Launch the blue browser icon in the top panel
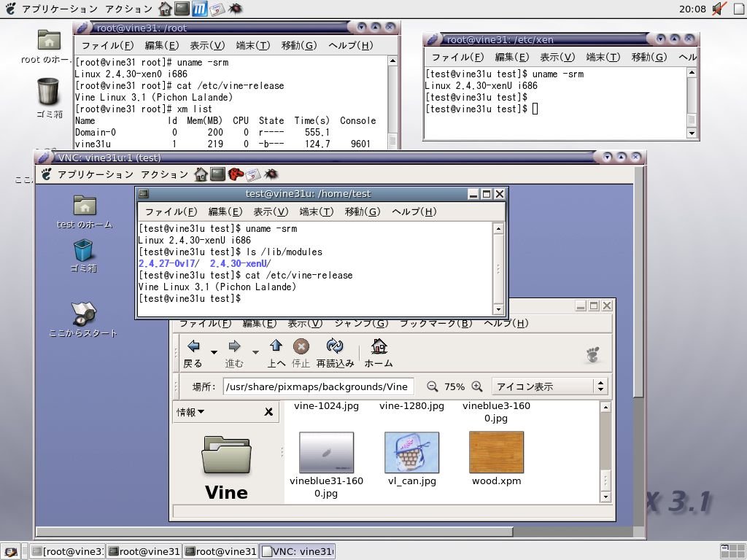The height and width of the screenshot is (560, 747). [x=199, y=9]
